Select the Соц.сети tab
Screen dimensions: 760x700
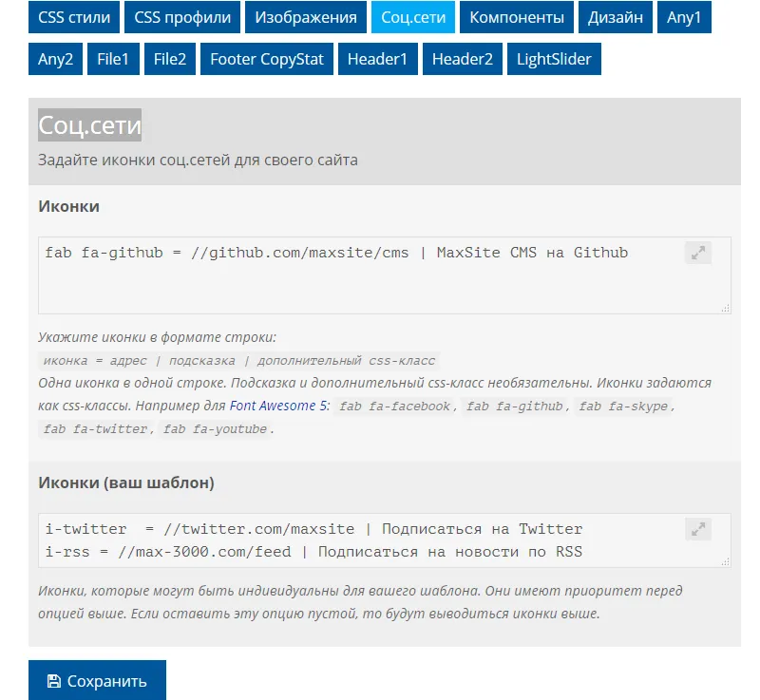pyautogui.click(x=412, y=17)
